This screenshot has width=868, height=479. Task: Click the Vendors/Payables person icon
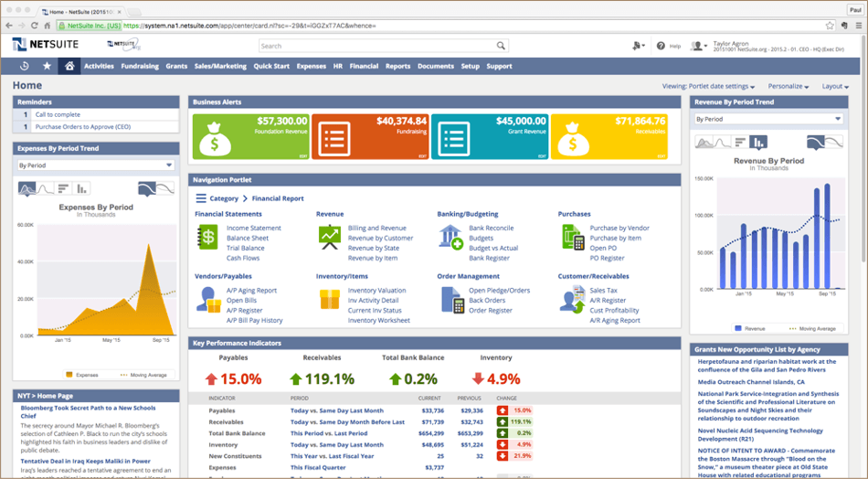(x=208, y=299)
